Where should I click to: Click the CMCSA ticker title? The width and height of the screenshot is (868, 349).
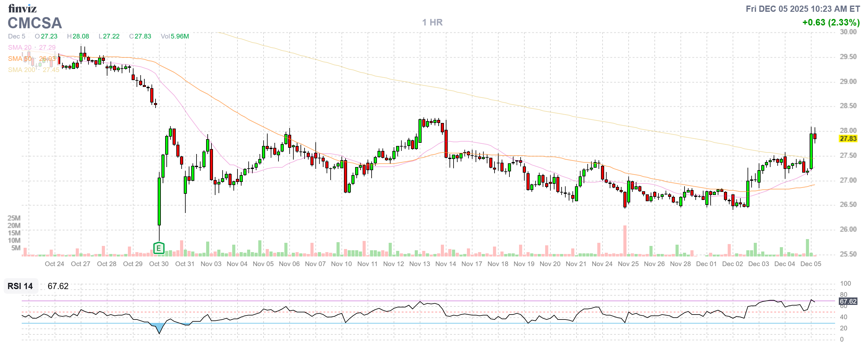[35, 23]
